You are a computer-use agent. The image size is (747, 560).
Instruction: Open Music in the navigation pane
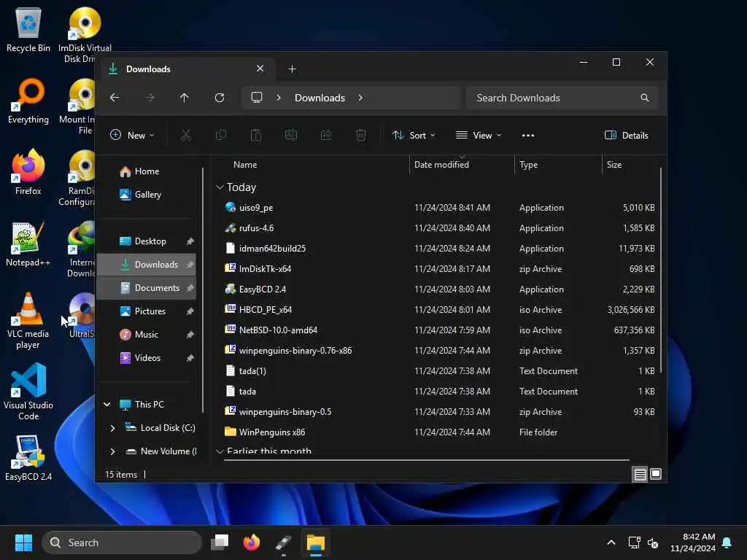pos(147,334)
